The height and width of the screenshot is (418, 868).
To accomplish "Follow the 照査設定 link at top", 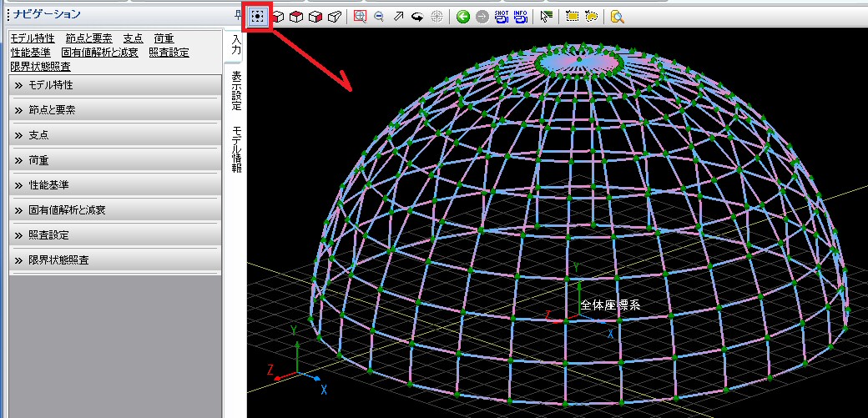I will pos(169,53).
